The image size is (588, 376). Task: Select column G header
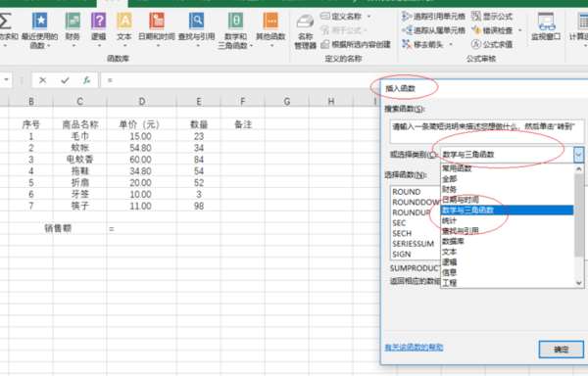click(x=287, y=101)
